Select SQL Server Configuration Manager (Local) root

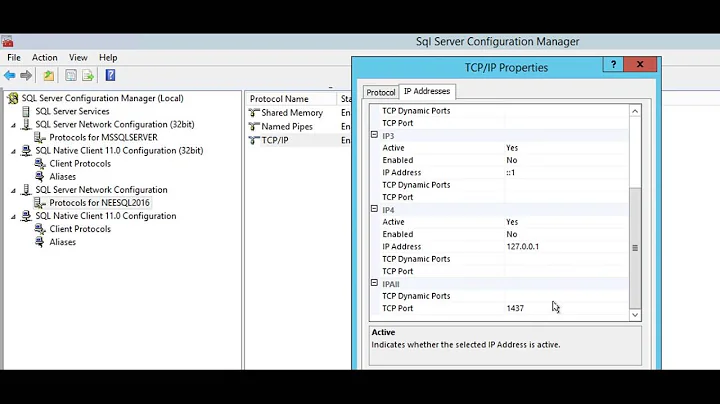[x=102, y=98]
